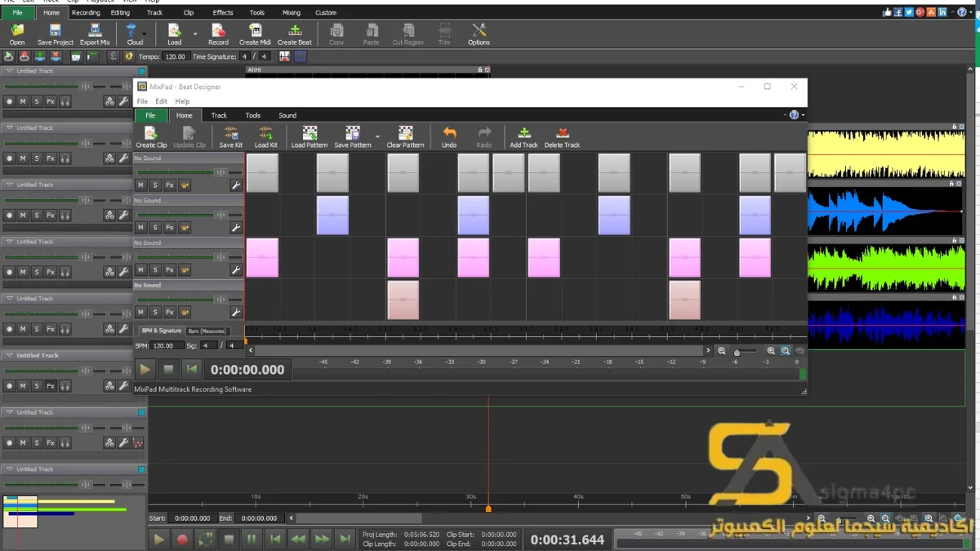This screenshot has height=551, width=980.
Task: Click the Beat Designer zoom-in magnifier
Action: click(771, 350)
